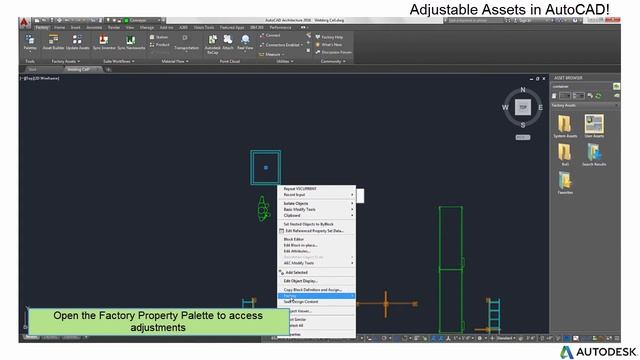The height and width of the screenshot is (360, 640).
Task: Choose Add Selected in the context menu
Action: [x=316, y=272]
